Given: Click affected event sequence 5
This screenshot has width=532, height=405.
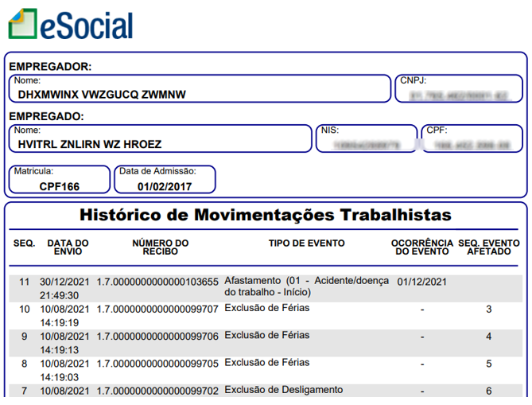Looking at the screenshot, I should [488, 364].
